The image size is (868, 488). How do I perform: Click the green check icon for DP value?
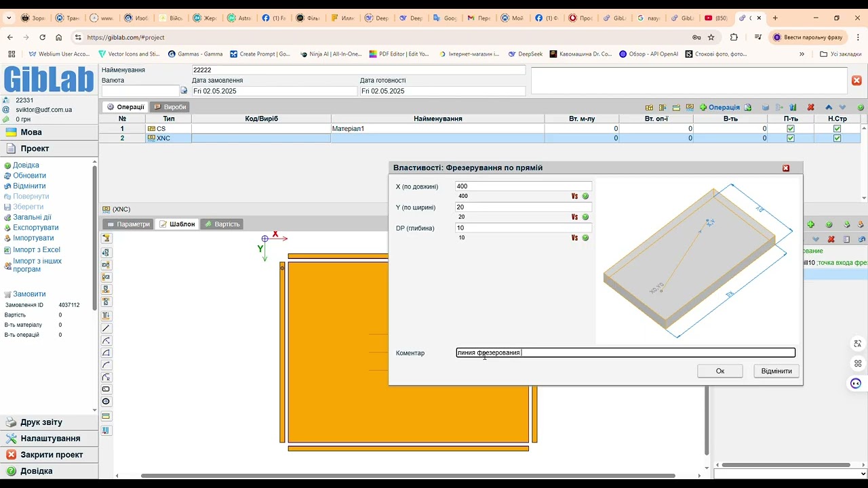coord(585,238)
